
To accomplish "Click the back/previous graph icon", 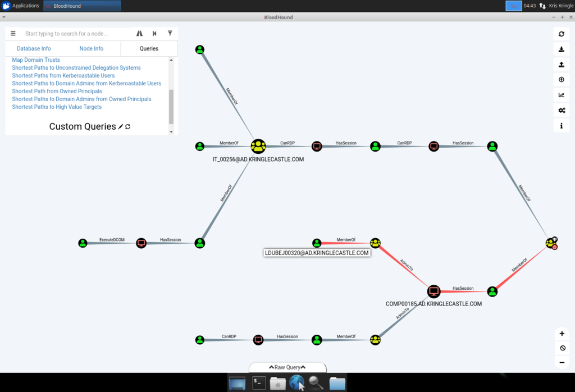I will (154, 33).
